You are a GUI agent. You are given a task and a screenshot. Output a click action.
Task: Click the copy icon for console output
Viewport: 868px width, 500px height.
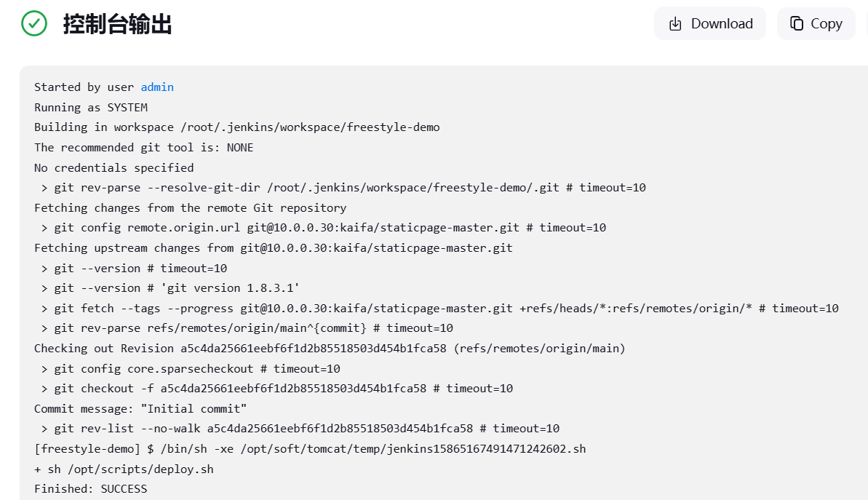point(797,24)
